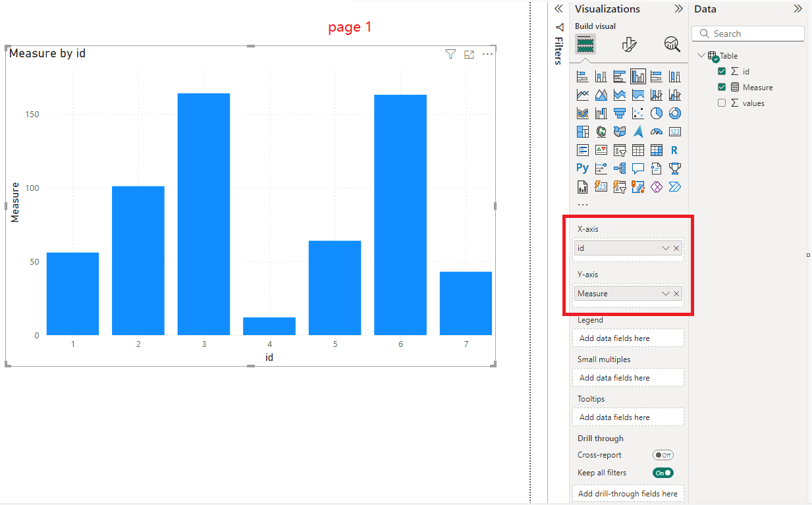Uncheck the Measure field checkbox
The width and height of the screenshot is (812, 505).
pos(722,87)
